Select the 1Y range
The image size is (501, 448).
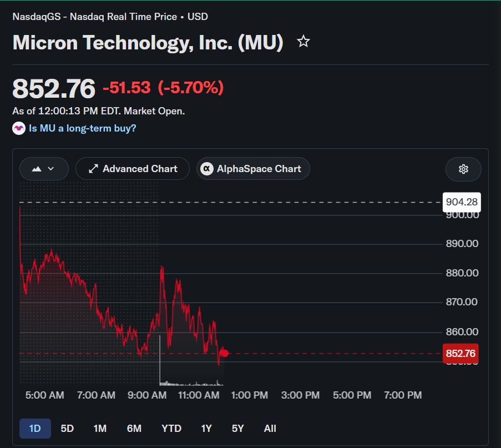[206, 429]
